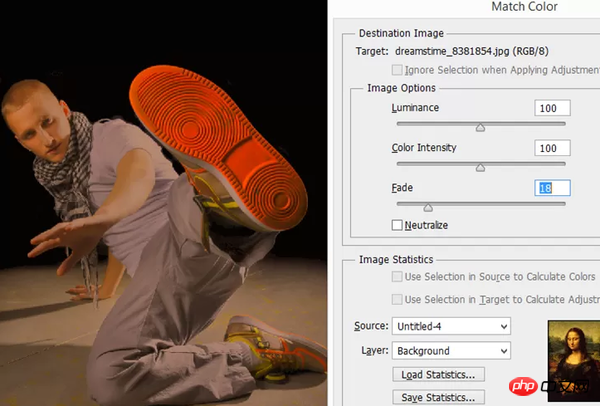Click the Fade label
Viewport: 600px width, 406px height.
tap(402, 188)
